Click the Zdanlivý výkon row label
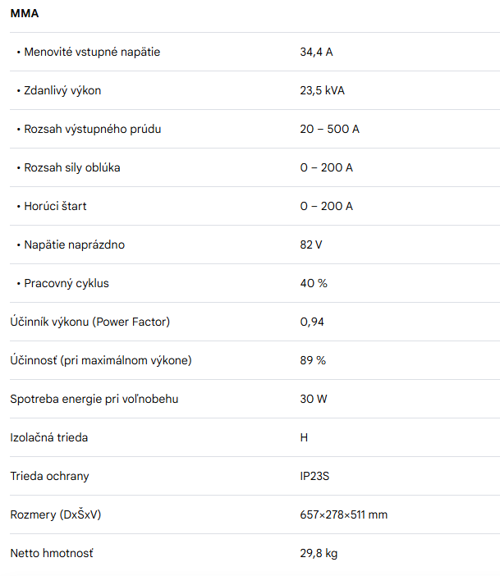Viewport: 500px width, 576px height. point(62,90)
